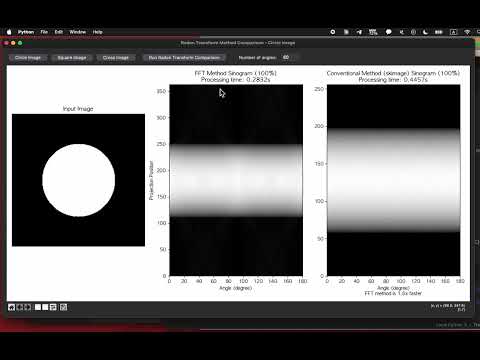The height and width of the screenshot is (360, 480).
Task: Click the Do Not Disturb moon icon
Action: [425, 32]
